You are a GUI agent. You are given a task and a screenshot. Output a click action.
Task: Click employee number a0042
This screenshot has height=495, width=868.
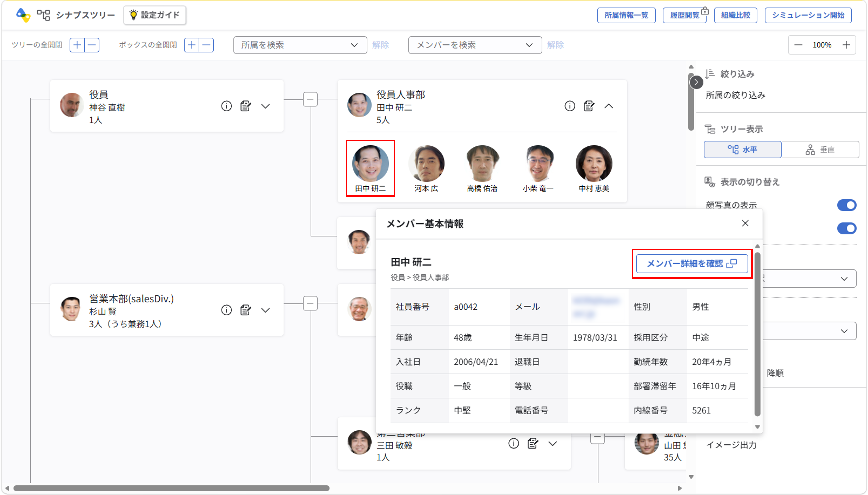(466, 307)
